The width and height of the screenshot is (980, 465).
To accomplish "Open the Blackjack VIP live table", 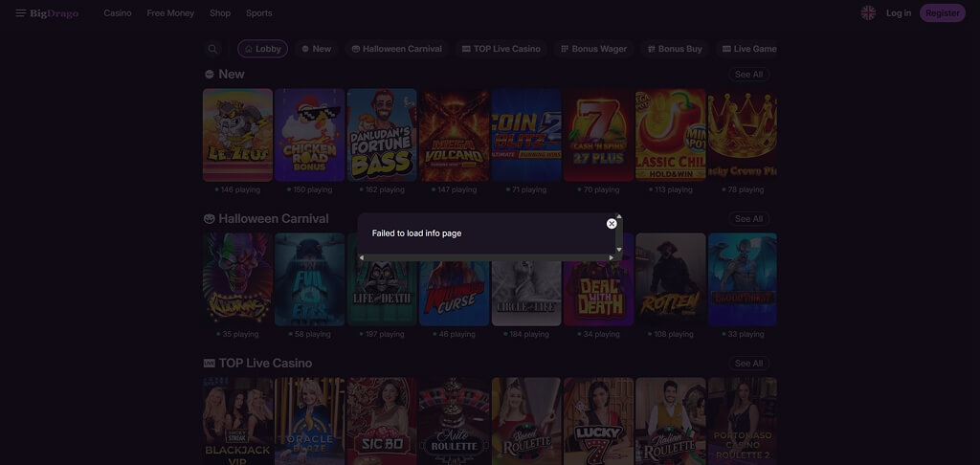I will [x=237, y=421].
